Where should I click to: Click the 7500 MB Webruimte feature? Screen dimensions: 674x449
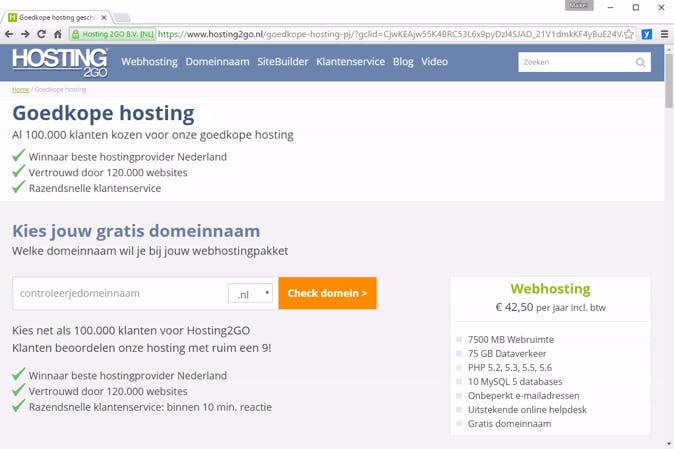click(511, 339)
